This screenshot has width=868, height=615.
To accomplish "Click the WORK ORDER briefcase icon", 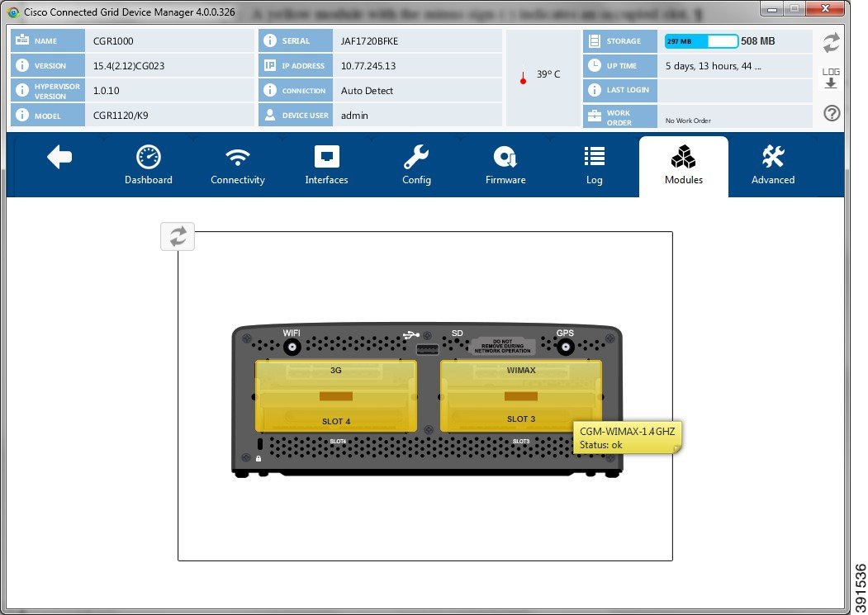I will coord(595,116).
